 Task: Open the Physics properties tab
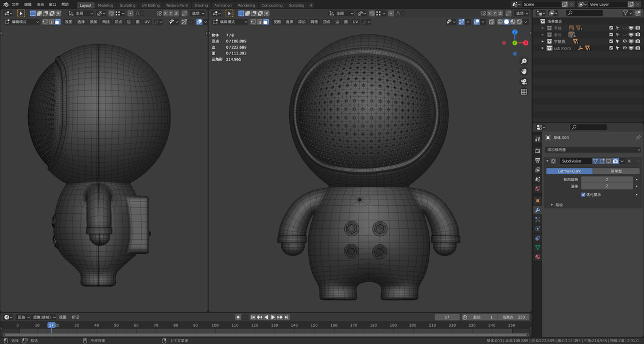click(538, 229)
